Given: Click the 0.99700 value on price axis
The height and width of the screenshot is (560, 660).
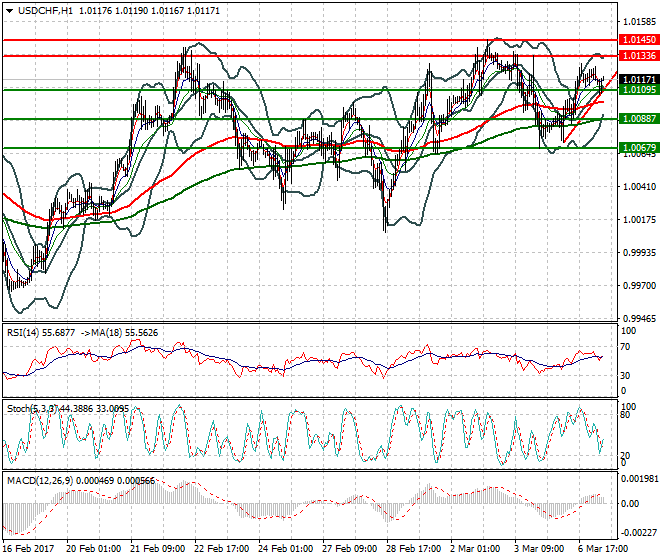Looking at the screenshot, I should pyautogui.click(x=638, y=286).
